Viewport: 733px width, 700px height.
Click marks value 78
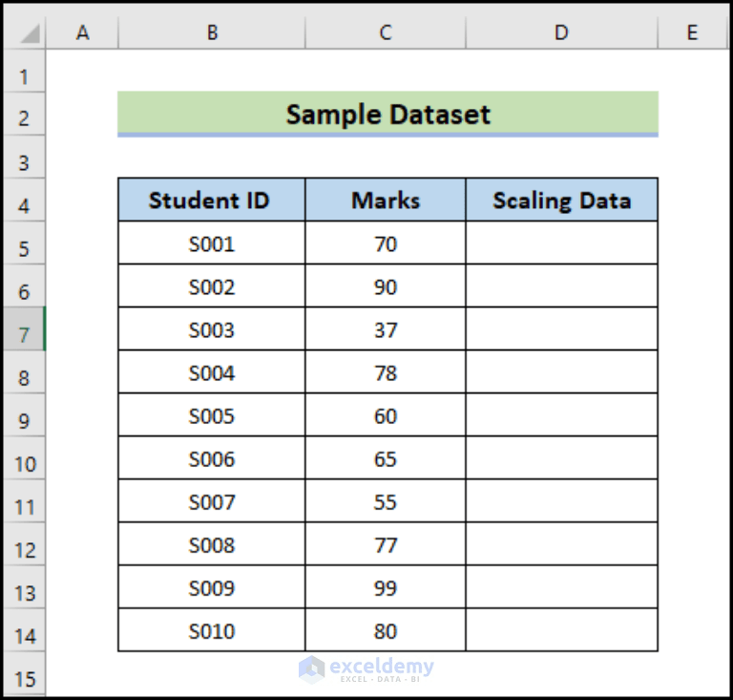point(386,371)
